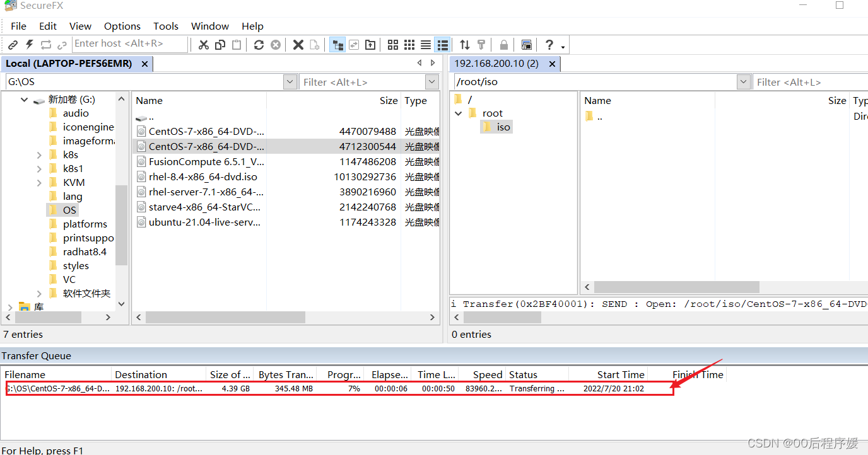Expand the k8s folder node
The width and height of the screenshot is (868, 455).
(x=39, y=155)
